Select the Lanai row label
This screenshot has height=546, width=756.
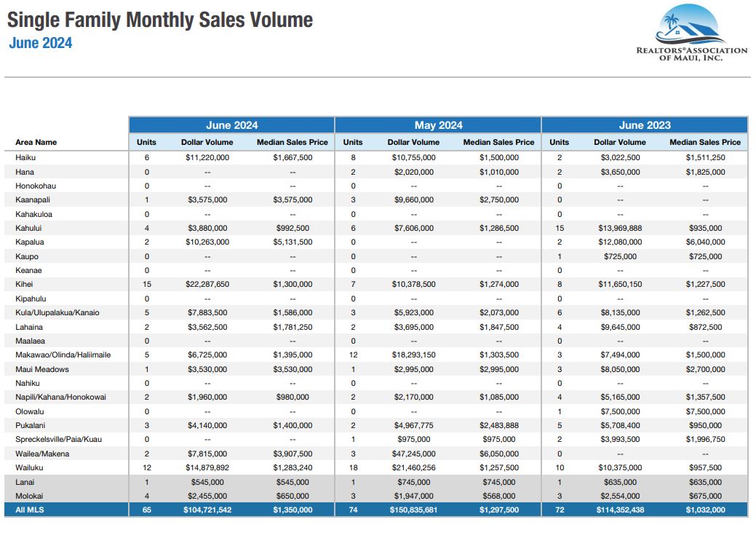tap(25, 482)
